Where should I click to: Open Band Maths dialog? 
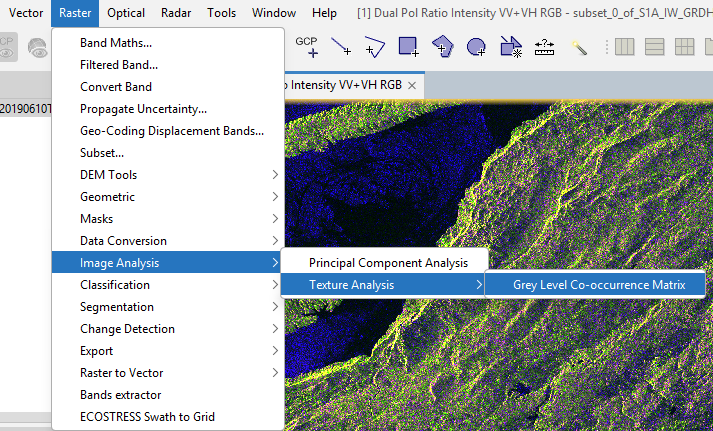coord(116,43)
